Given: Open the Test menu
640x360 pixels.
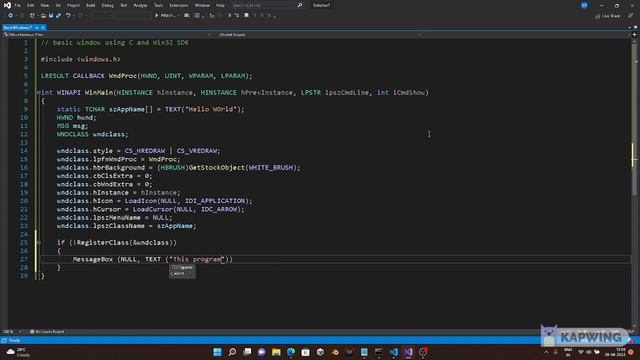Looking at the screenshot, I should pyautogui.click(x=124, y=5).
